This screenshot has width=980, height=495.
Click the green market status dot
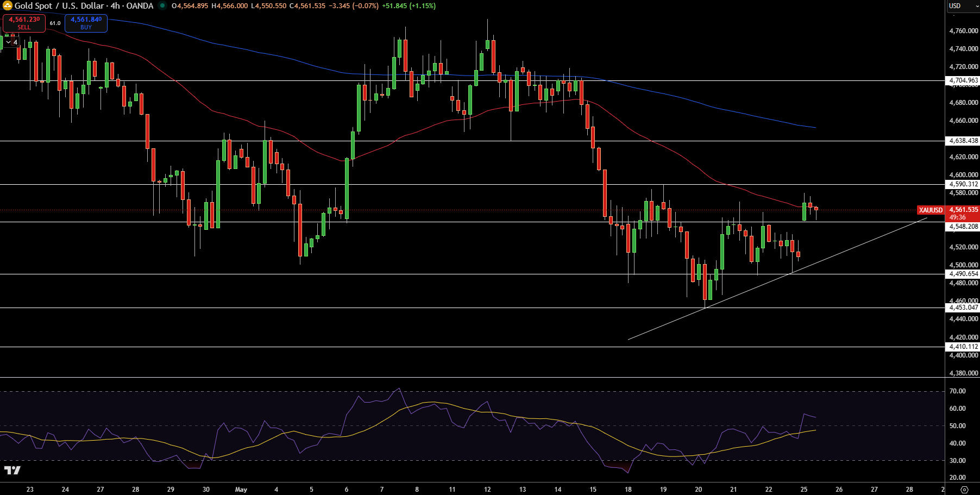162,6
